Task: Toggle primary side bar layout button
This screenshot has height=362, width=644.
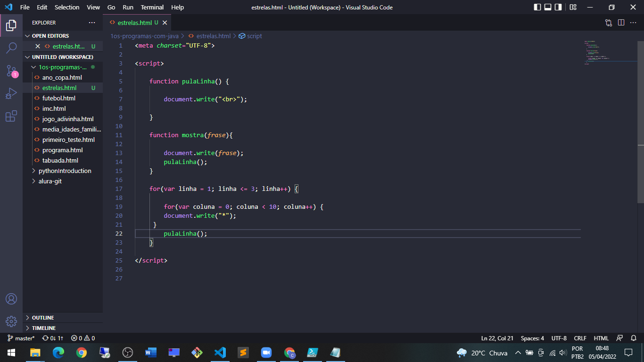Action: pos(537,7)
